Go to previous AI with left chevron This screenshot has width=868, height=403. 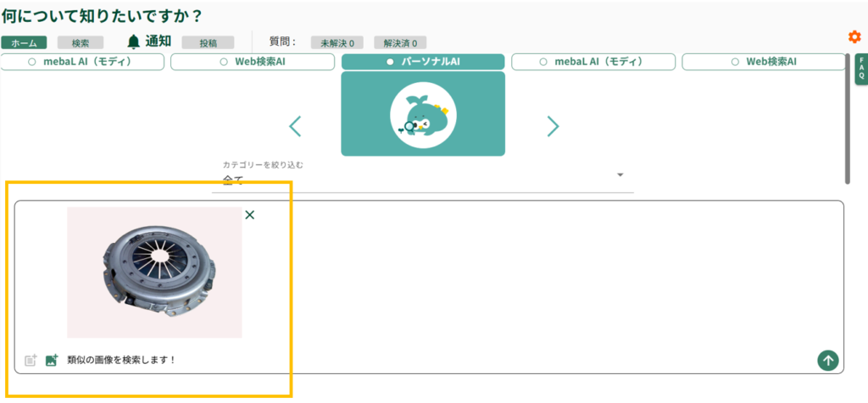coord(295,126)
